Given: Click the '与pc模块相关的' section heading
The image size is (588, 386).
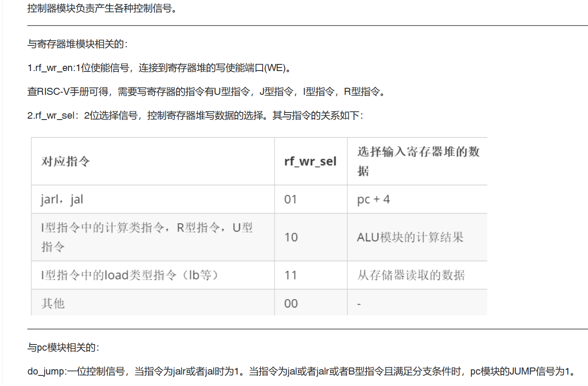Looking at the screenshot, I should click(x=64, y=348).
